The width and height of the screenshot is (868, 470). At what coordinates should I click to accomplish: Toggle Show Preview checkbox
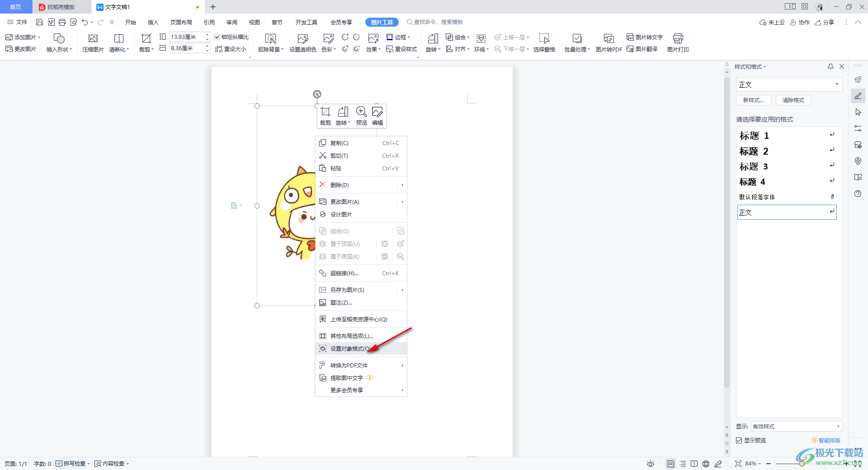[739, 440]
